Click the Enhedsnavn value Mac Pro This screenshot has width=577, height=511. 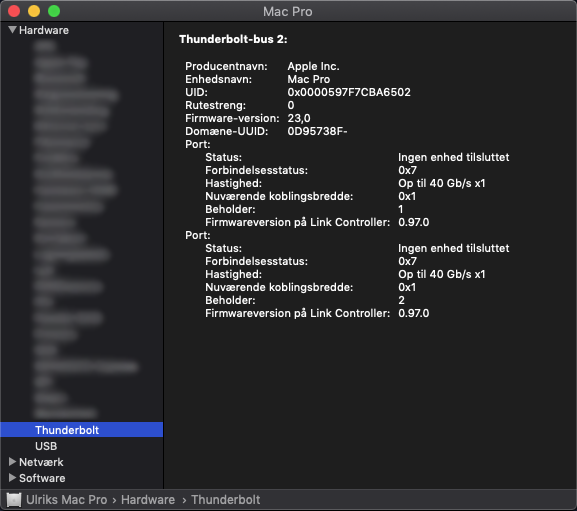(x=309, y=79)
